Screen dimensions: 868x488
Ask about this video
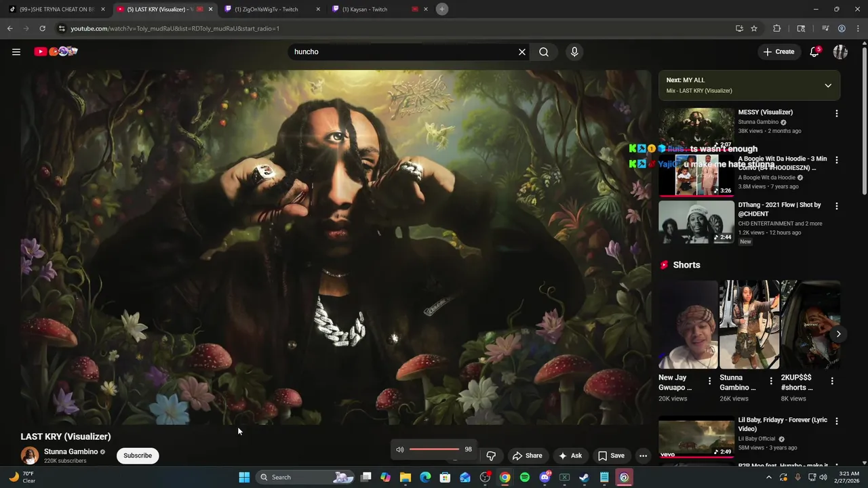pyautogui.click(x=570, y=455)
